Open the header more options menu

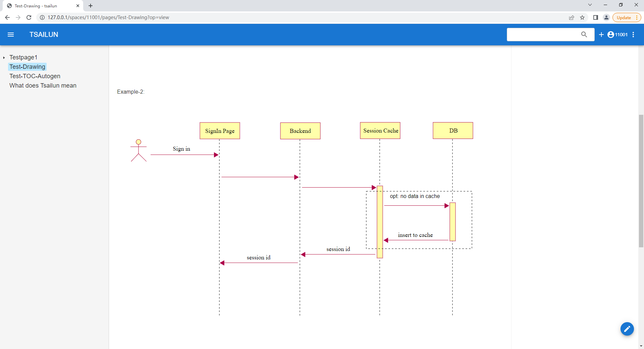point(633,35)
